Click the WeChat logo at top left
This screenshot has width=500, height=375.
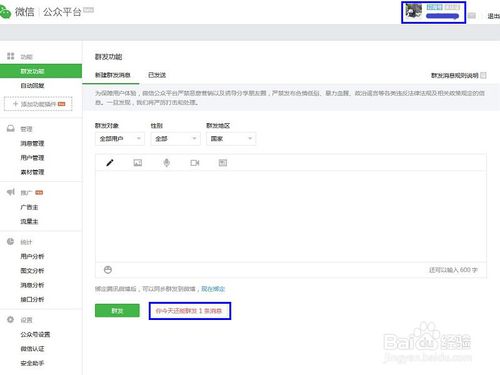[5, 12]
